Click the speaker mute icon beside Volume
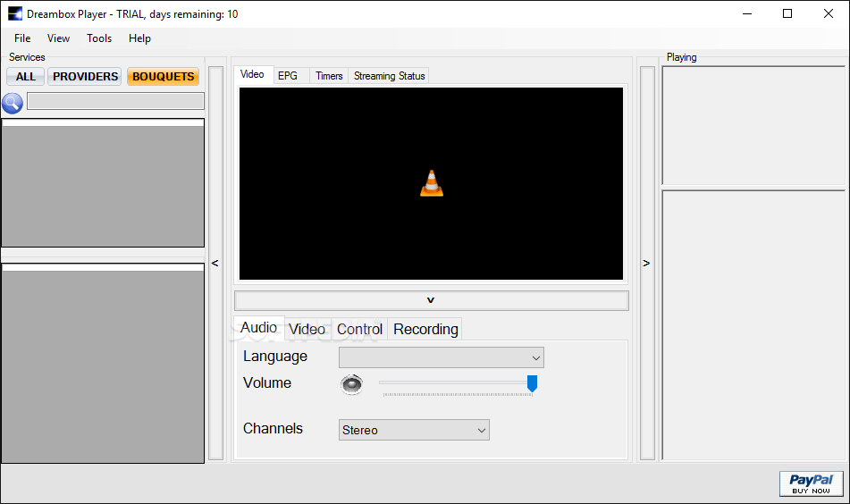 point(352,384)
